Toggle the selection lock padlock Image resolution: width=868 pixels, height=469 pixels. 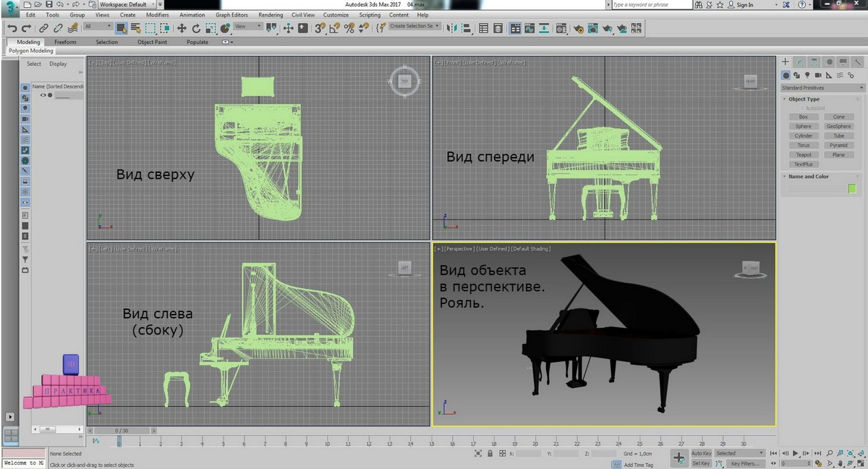click(489, 453)
